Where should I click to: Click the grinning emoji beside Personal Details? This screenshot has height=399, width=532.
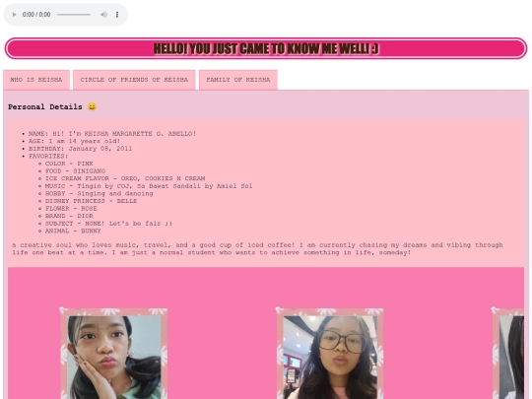92,106
